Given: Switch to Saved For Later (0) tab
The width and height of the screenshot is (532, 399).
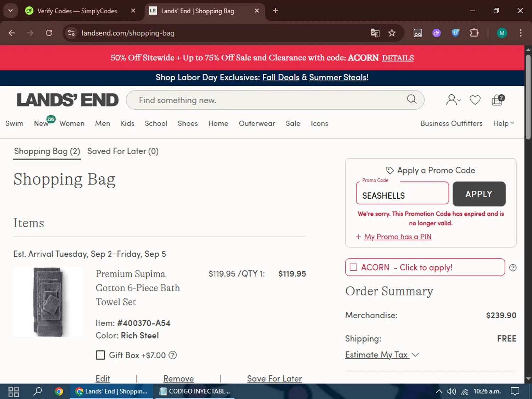Looking at the screenshot, I should [123, 151].
